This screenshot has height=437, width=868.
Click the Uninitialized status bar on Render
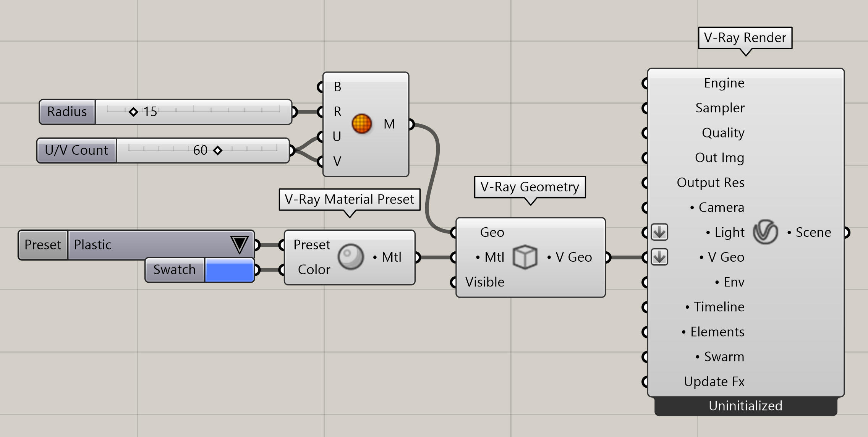(746, 406)
